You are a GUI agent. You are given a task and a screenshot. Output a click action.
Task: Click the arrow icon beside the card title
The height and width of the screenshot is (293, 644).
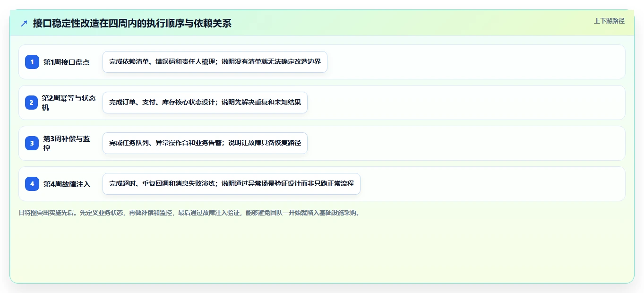point(24,23)
